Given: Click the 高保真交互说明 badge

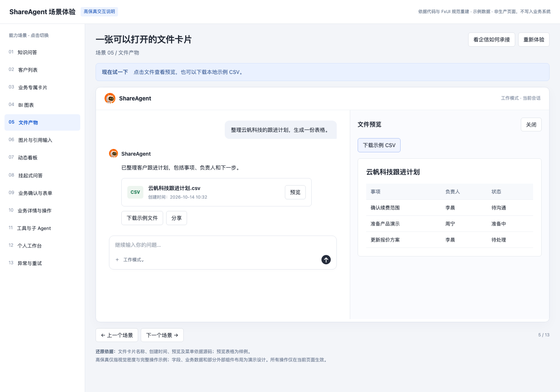Looking at the screenshot, I should [99, 12].
